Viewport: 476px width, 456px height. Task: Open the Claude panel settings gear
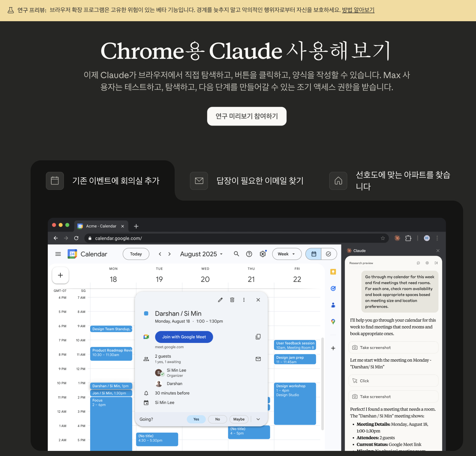coord(427,263)
